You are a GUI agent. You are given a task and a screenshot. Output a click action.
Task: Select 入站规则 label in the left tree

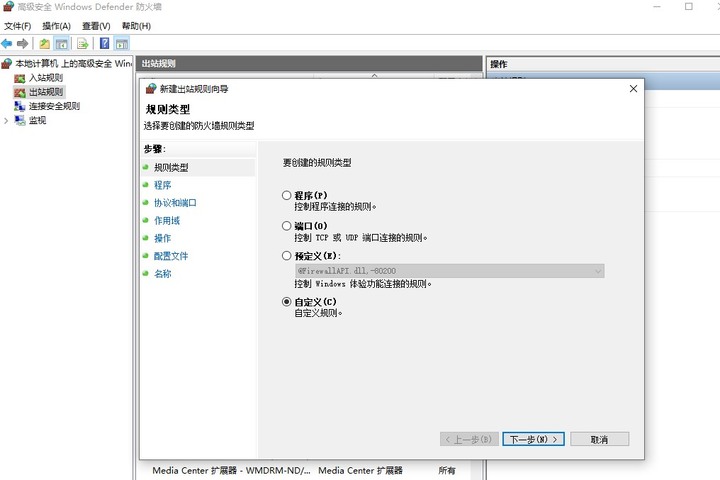click(x=46, y=78)
